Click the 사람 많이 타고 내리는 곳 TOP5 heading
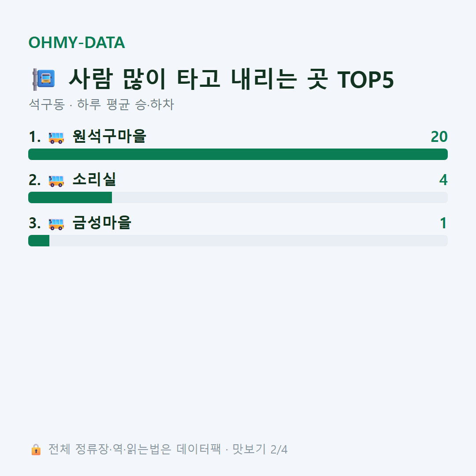The height and width of the screenshot is (476, 476). coord(231,79)
